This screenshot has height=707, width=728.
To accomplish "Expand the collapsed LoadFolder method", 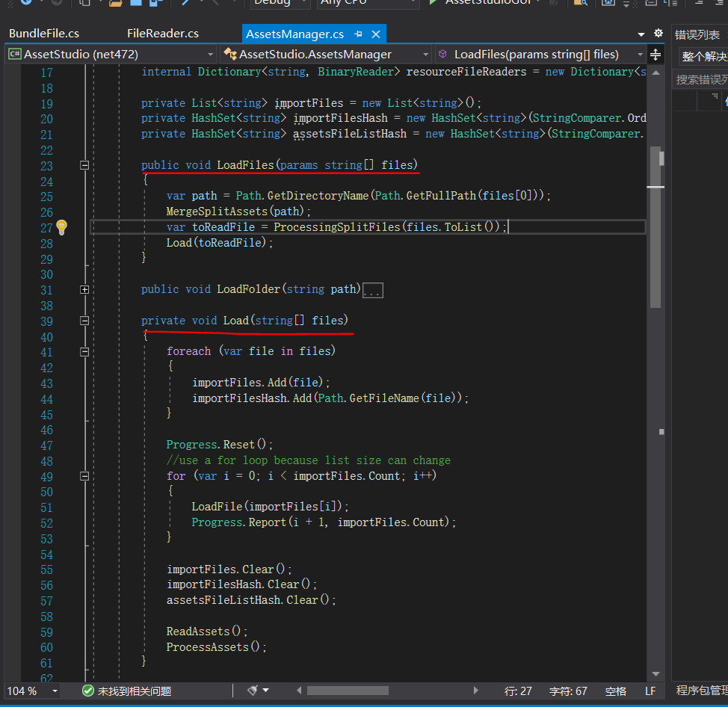I will (x=84, y=290).
